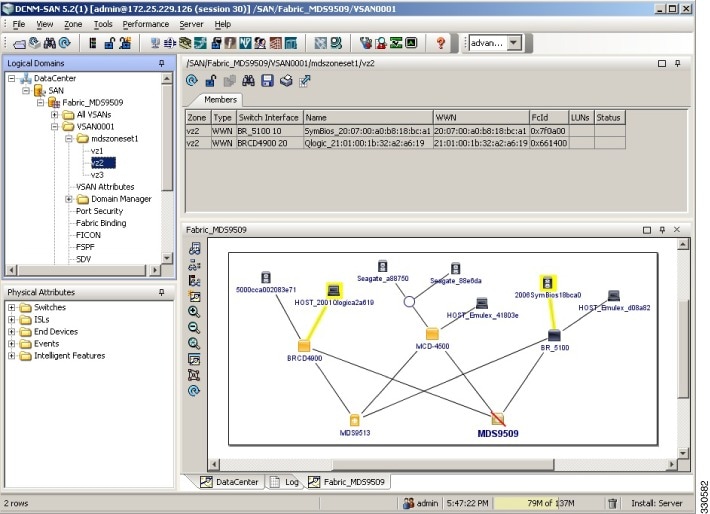
Task: Click the Zoom Out magnifier on map toolbar
Action: (x=194, y=327)
